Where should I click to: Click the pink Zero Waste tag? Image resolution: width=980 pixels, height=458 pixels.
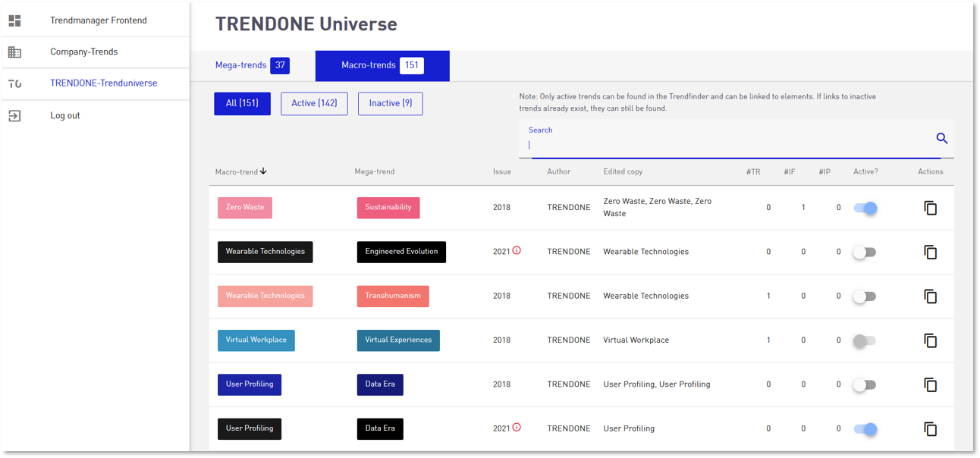(245, 208)
